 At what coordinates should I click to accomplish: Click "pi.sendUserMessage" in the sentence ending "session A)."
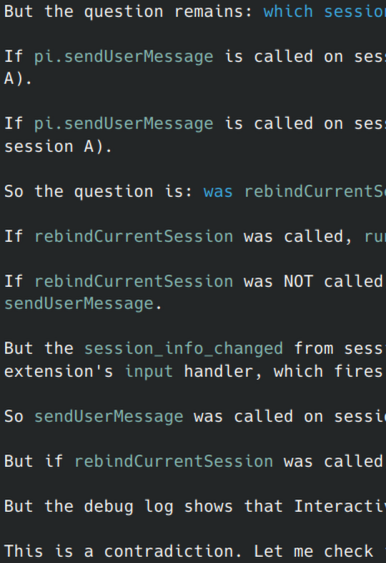pyautogui.click(x=124, y=124)
